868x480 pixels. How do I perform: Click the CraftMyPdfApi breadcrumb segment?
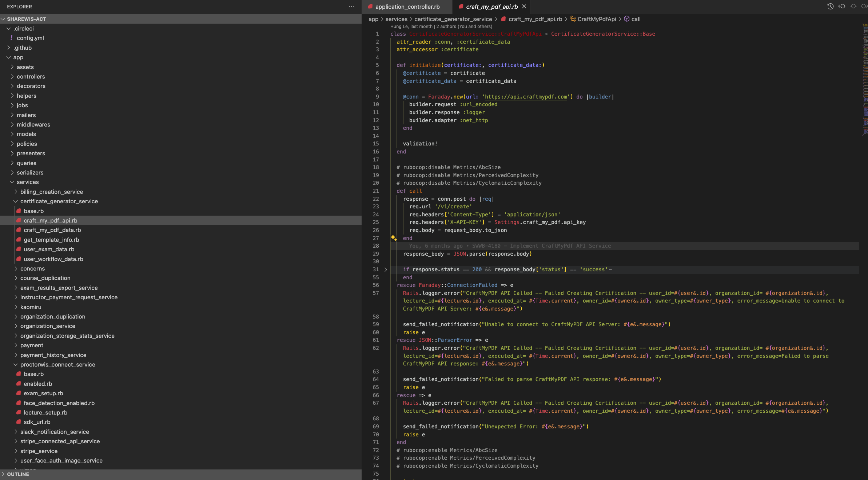pyautogui.click(x=597, y=19)
